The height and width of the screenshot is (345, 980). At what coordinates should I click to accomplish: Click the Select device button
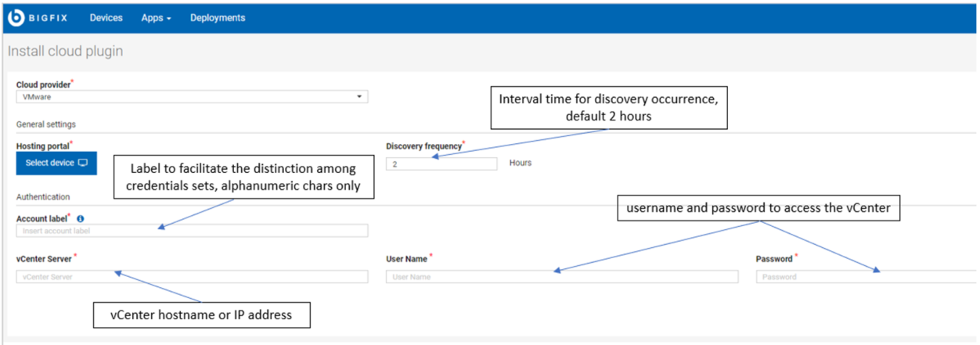[56, 163]
